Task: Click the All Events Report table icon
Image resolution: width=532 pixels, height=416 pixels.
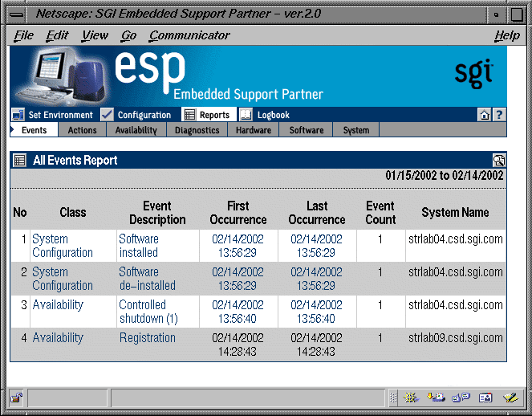Action: tap(19, 160)
